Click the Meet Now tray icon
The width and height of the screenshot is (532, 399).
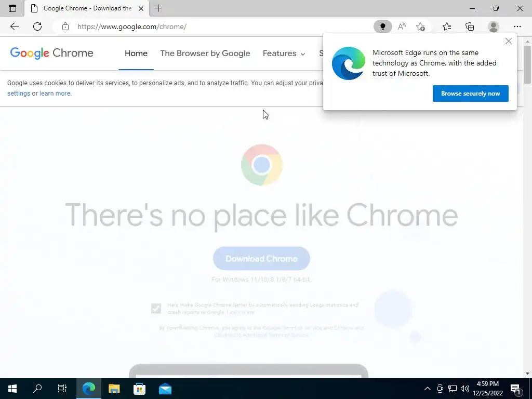(440, 389)
